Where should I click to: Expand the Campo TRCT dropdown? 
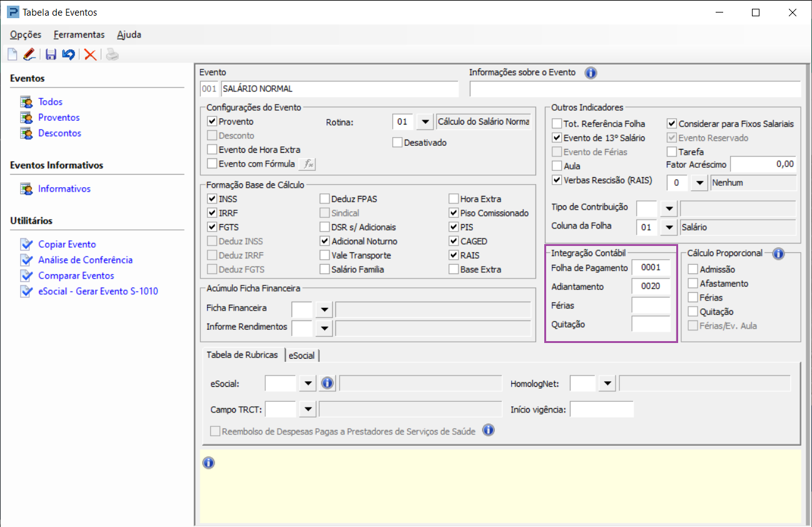[308, 409]
